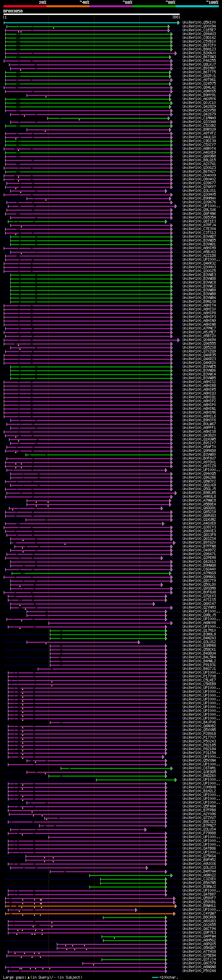Open hit UniRef100_A6N022

tap(199, 875)
